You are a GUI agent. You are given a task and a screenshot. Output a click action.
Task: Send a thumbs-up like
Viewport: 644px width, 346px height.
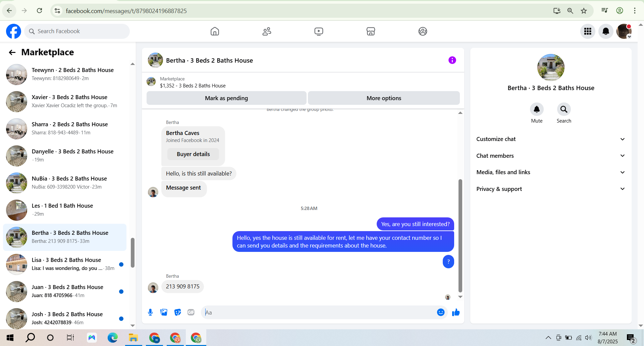(x=456, y=312)
